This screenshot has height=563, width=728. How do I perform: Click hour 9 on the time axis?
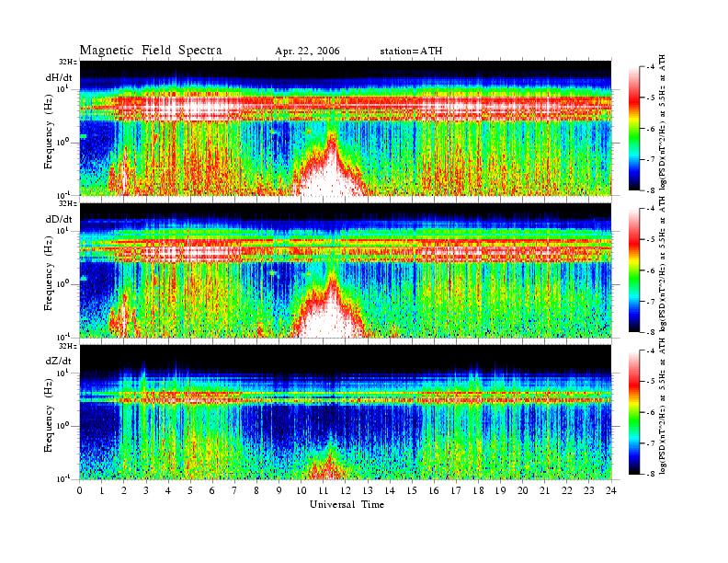(279, 491)
